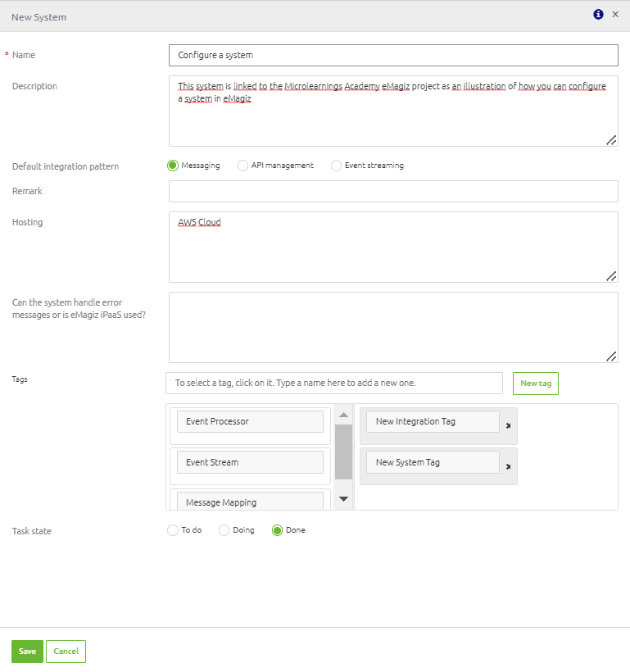
Task: Select the Event Processor tag
Action: point(250,420)
